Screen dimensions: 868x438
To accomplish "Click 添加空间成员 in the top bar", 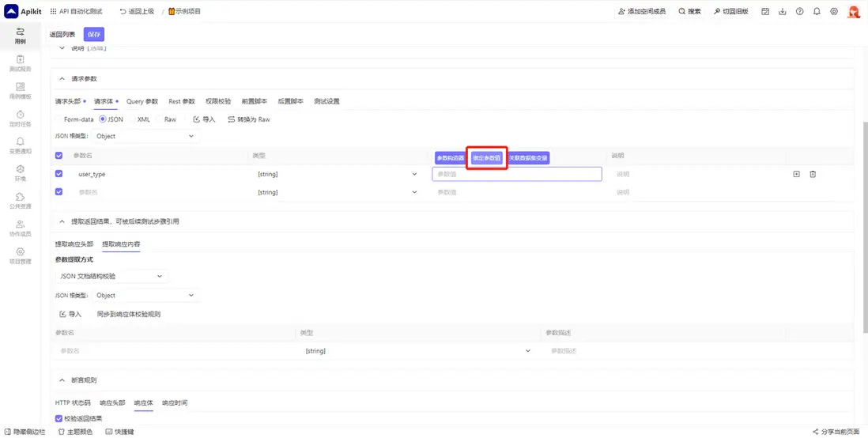I will pyautogui.click(x=642, y=11).
